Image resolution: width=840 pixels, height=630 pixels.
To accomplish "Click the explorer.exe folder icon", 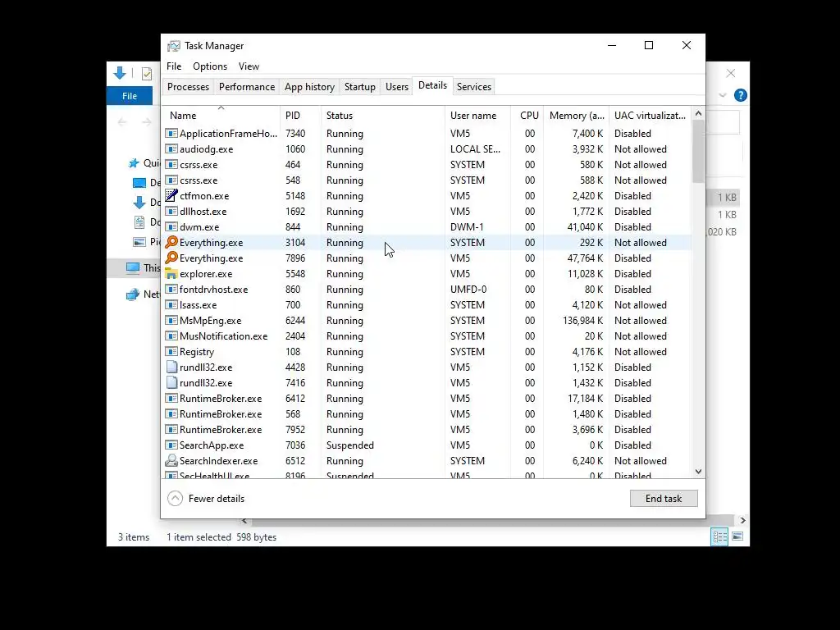I will (x=171, y=274).
